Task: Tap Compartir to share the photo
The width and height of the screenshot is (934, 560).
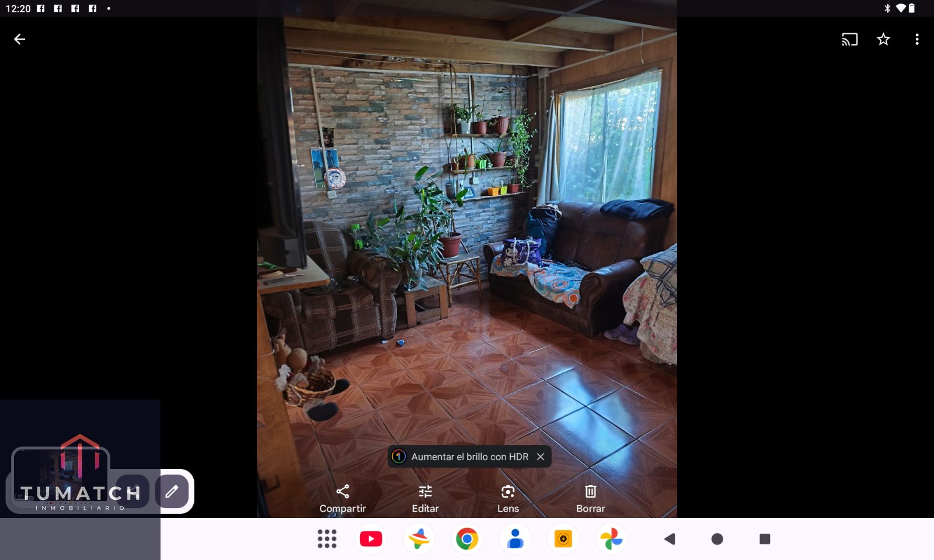Action: coord(343,499)
